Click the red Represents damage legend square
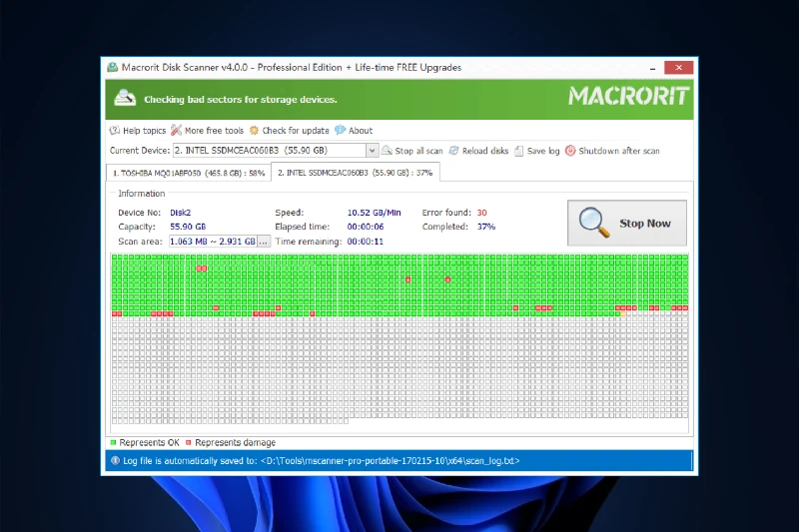799x532 pixels. point(189,442)
